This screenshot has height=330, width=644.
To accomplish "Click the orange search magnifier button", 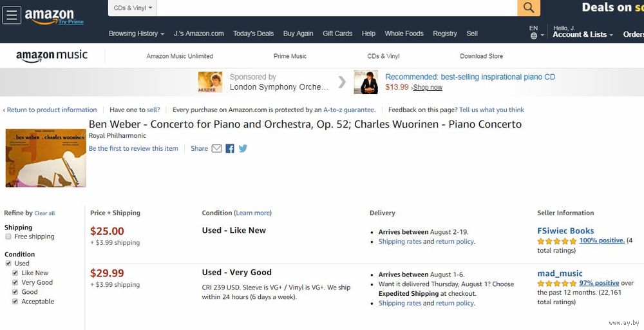I will coord(529,8).
